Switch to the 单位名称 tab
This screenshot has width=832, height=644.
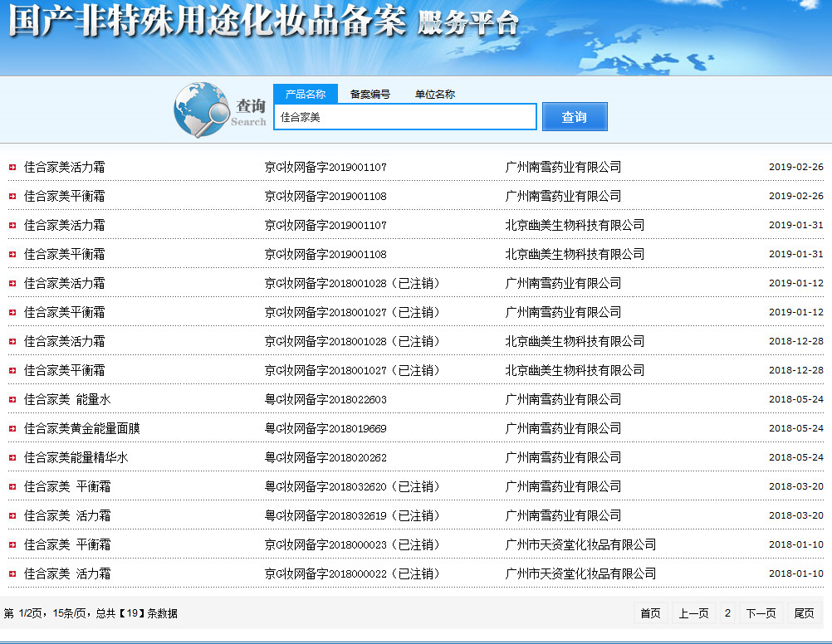pos(435,94)
